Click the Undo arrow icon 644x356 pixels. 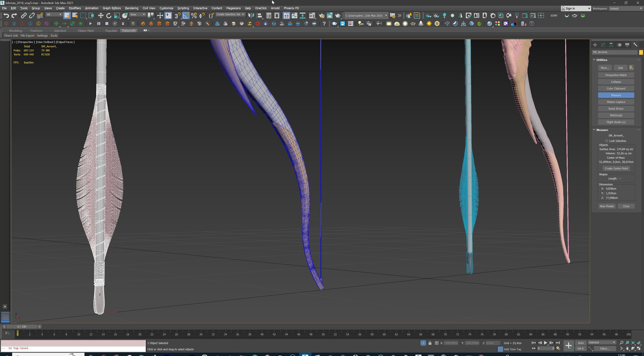click(6, 15)
